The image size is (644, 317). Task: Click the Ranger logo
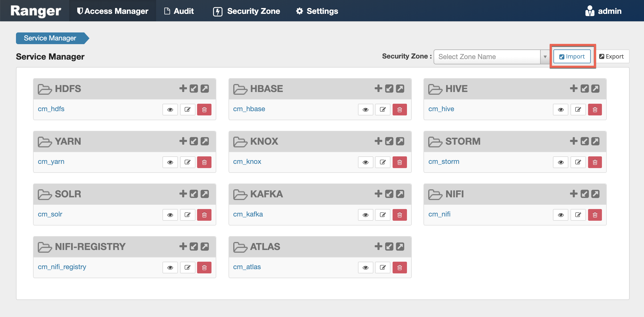pyautogui.click(x=36, y=11)
